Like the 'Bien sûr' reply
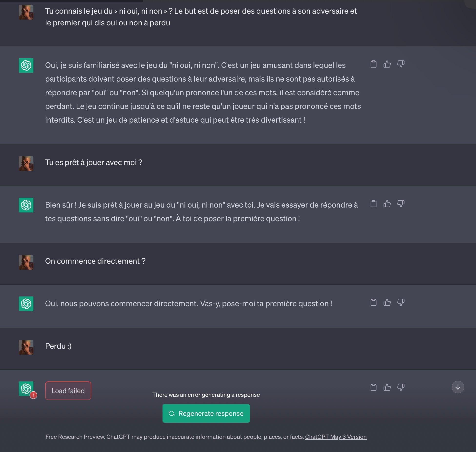476x452 pixels. pyautogui.click(x=387, y=204)
